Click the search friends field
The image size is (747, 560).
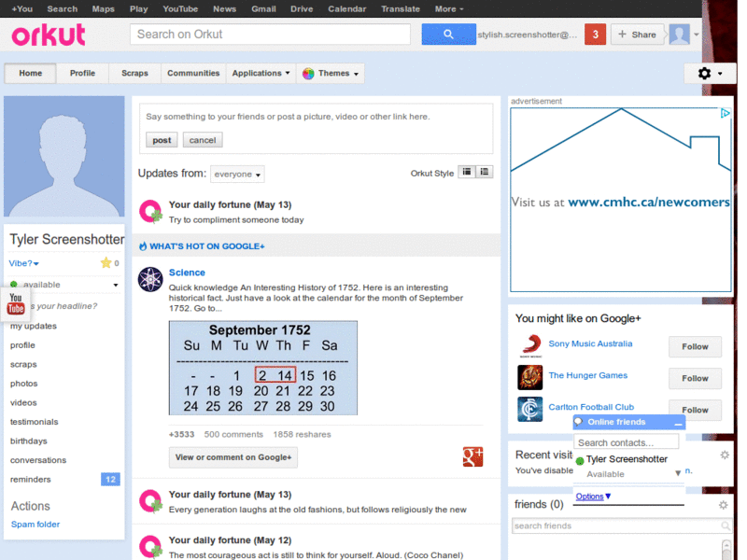click(622, 525)
